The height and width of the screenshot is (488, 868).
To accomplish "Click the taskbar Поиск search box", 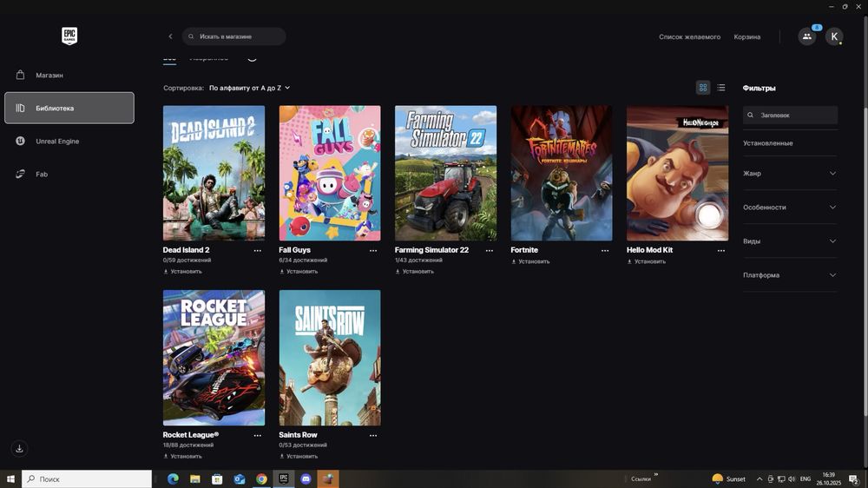I will (x=86, y=479).
